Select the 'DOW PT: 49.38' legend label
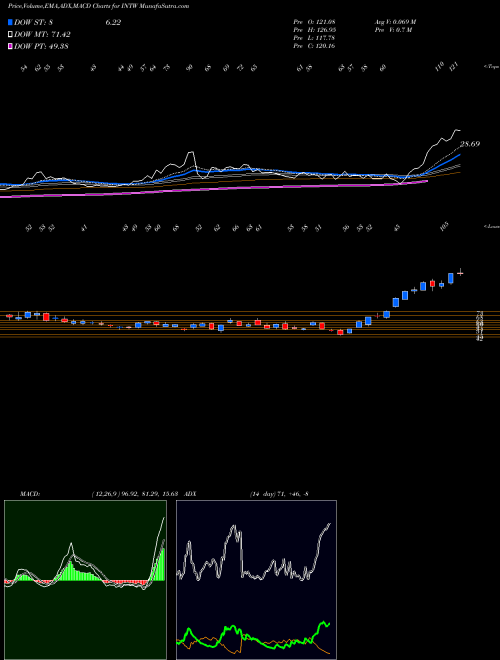 (x=41, y=46)
